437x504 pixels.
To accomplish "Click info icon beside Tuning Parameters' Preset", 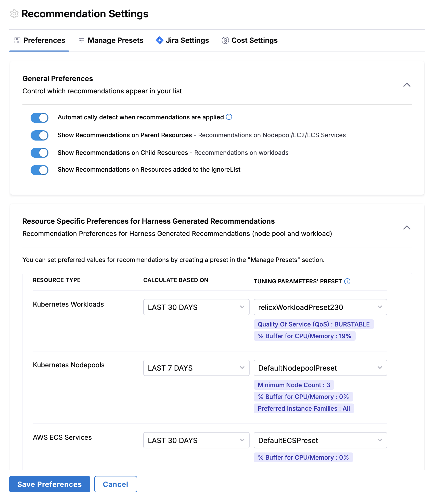I will (x=347, y=281).
